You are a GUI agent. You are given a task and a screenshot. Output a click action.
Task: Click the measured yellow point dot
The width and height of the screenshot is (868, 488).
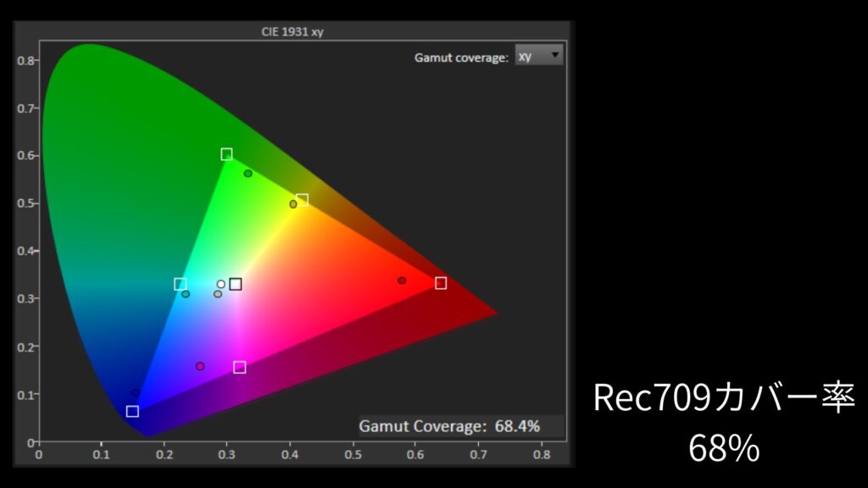pyautogui.click(x=293, y=204)
